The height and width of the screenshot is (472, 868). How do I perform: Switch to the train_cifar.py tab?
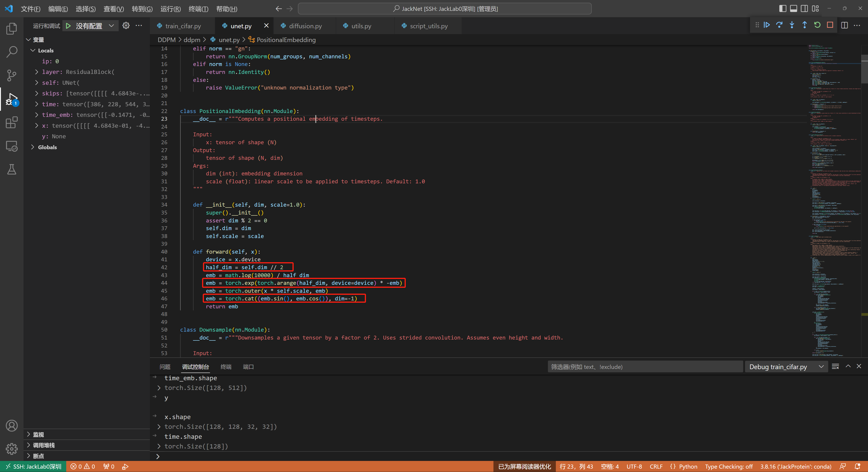point(183,26)
